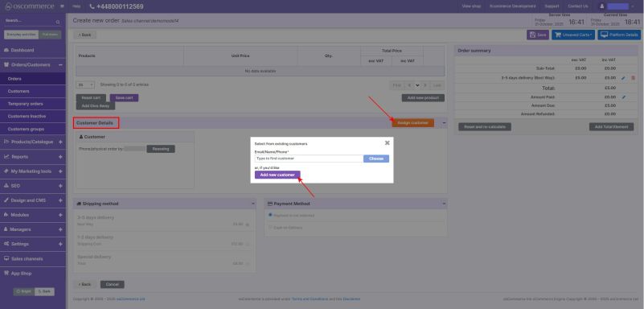Click Add Total Element button
The image size is (644, 309).
pos(611,127)
